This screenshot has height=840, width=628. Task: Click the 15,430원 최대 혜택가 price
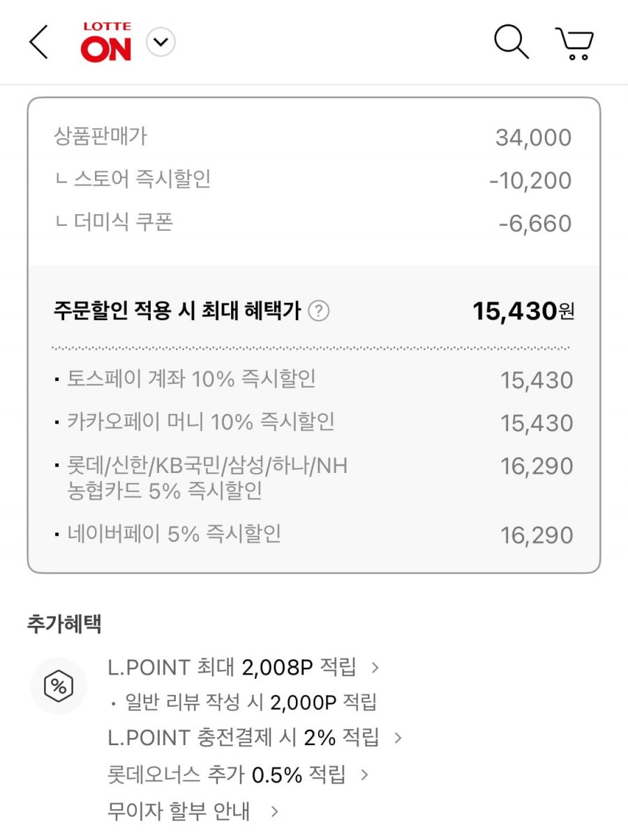(523, 310)
